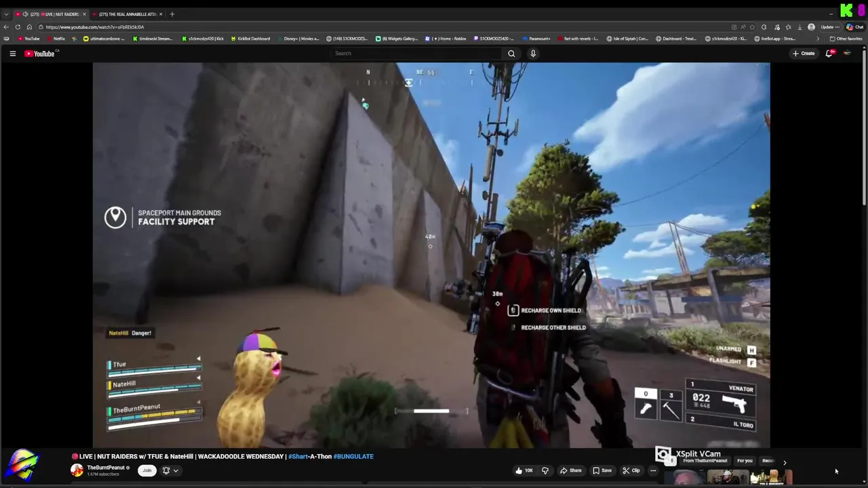868x488 pixels.
Task: Focus the YouTube search field
Action: tap(416, 54)
